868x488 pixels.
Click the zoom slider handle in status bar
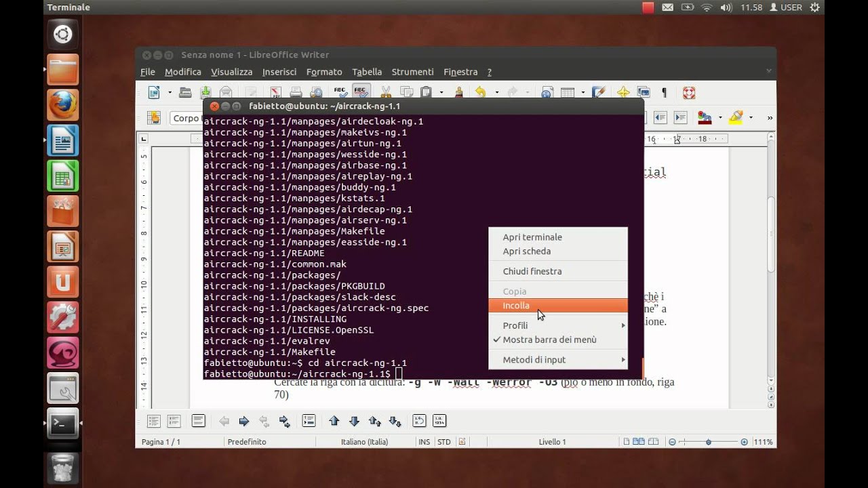pos(708,442)
